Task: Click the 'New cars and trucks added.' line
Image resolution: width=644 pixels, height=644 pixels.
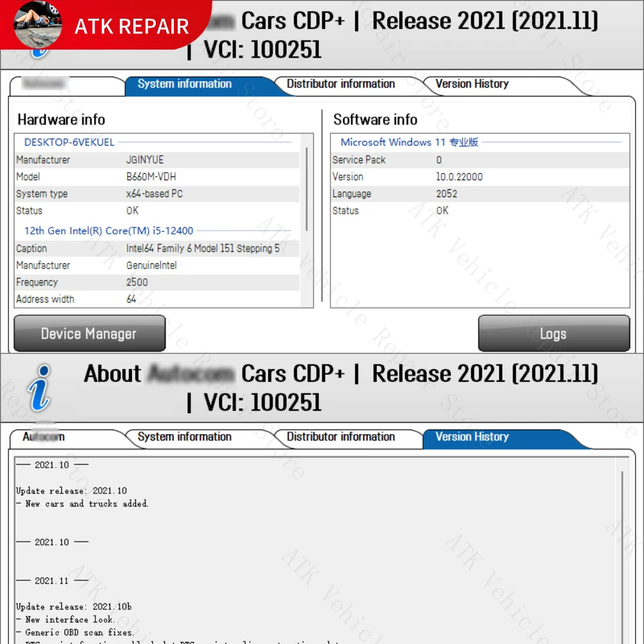Action: pos(82,504)
